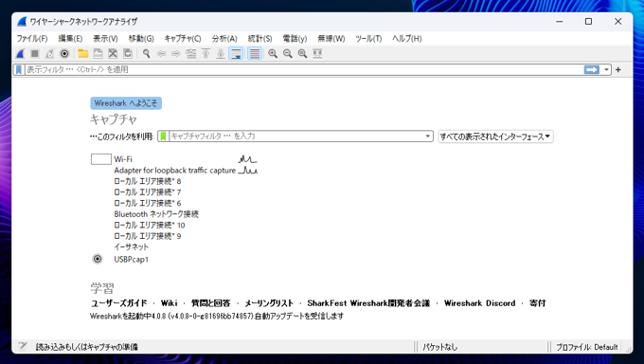Viewport: 644px width, 364px height.
Task: Open the 統計(S) menu
Action: (259, 39)
